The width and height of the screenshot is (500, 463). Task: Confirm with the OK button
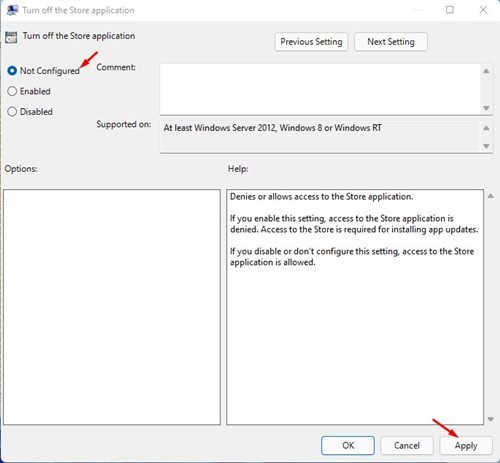[348, 445]
